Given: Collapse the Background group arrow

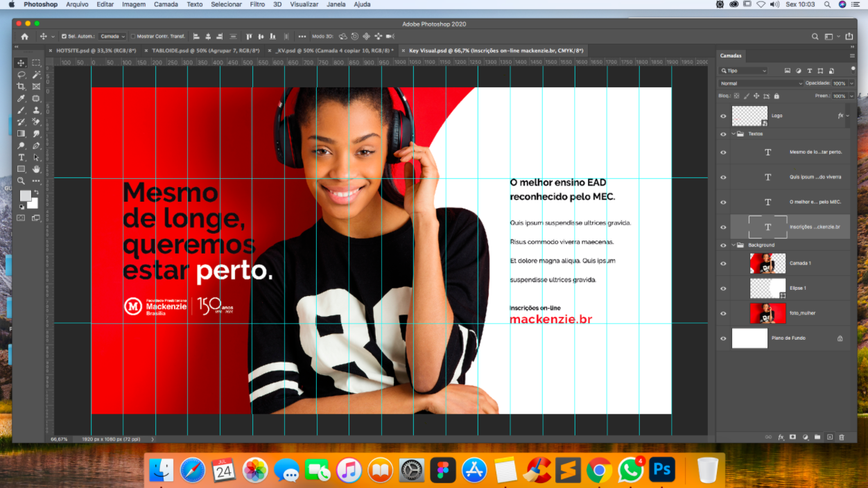Looking at the screenshot, I should pos(734,245).
